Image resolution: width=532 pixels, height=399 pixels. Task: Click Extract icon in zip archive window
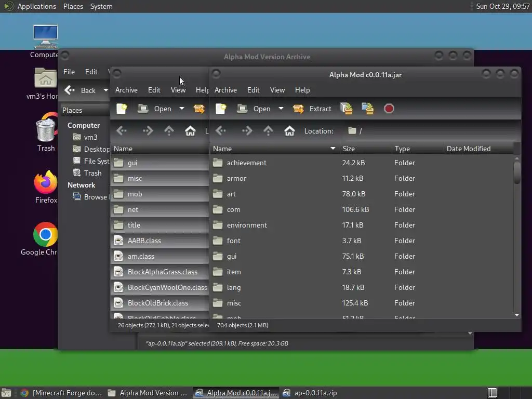(x=199, y=109)
